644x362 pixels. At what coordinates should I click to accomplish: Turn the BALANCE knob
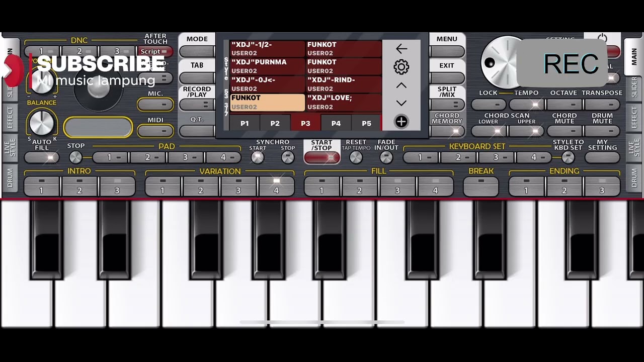click(x=42, y=123)
